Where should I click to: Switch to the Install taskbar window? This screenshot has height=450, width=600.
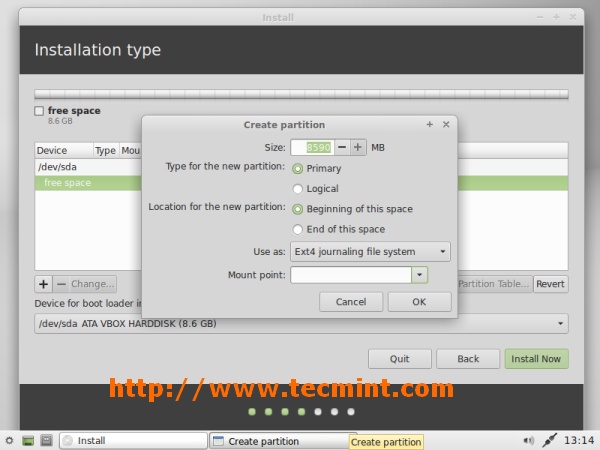pyautogui.click(x=133, y=441)
